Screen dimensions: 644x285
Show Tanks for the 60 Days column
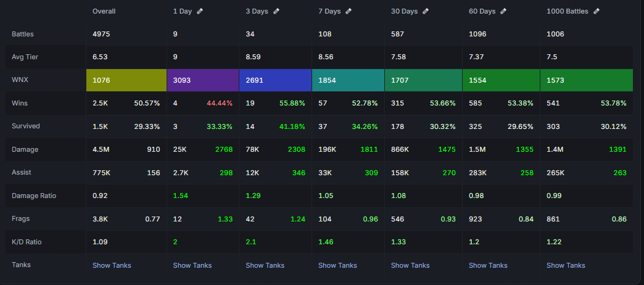point(488,265)
